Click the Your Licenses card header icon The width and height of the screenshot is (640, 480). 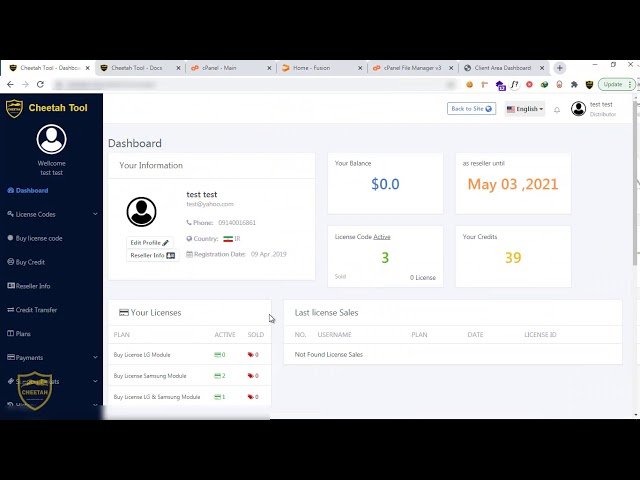point(124,313)
